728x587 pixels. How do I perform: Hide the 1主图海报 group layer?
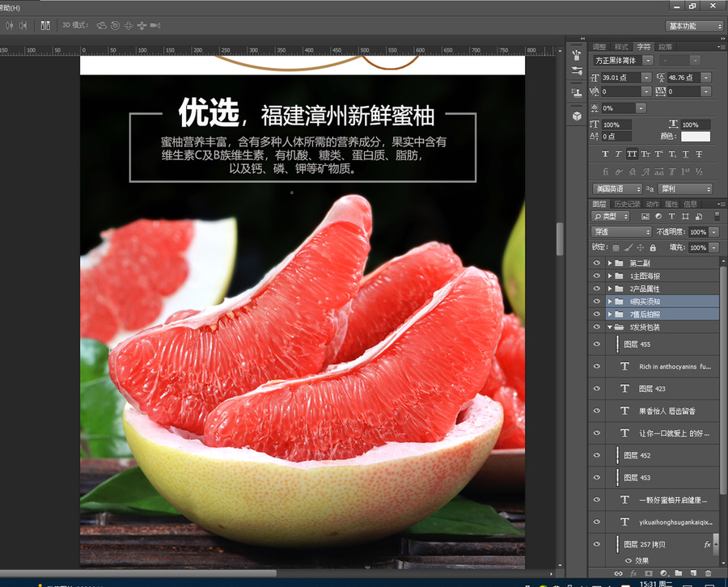597,276
